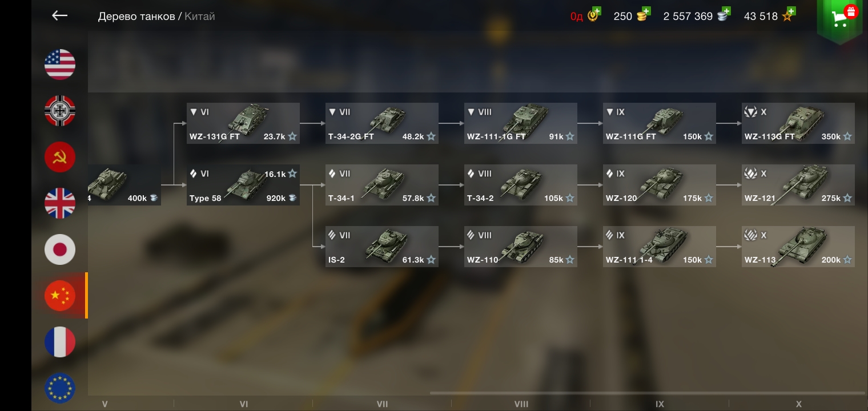Select the WZ-113G FT tier X tank
The width and height of the screenshot is (868, 411).
point(798,123)
